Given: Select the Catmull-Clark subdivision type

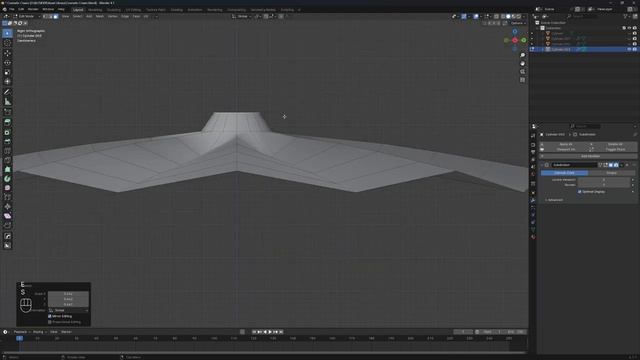Looking at the screenshot, I should pos(564,173).
